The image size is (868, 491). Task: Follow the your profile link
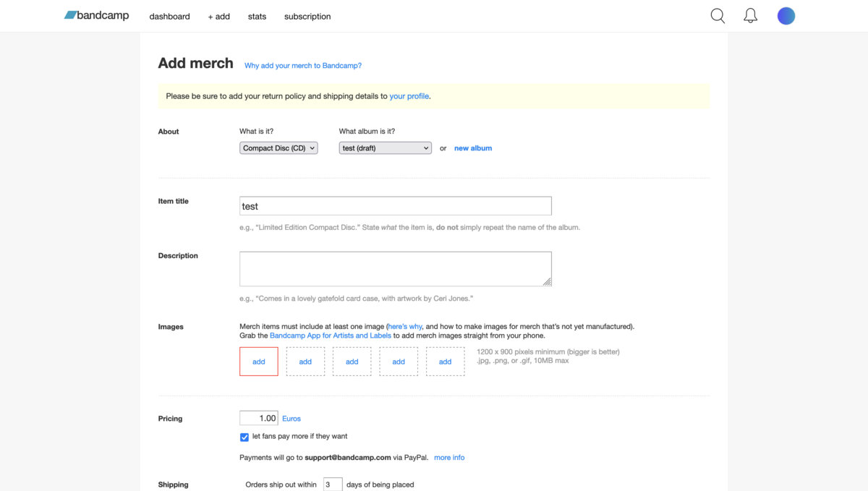[409, 96]
